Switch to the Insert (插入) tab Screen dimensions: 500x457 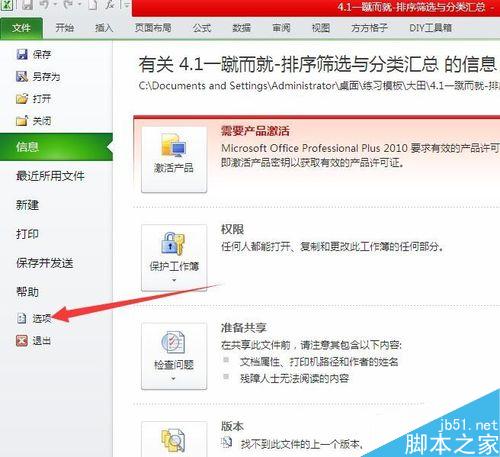104,28
